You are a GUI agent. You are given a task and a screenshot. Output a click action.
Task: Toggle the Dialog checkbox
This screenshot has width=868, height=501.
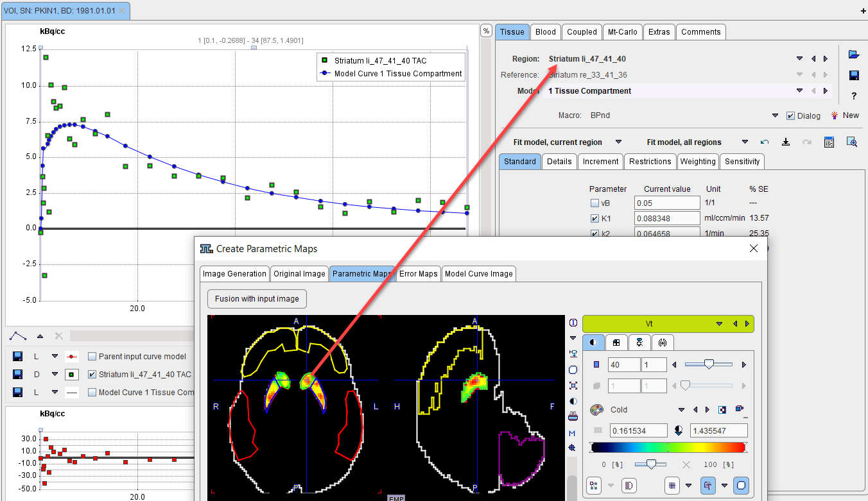(791, 115)
